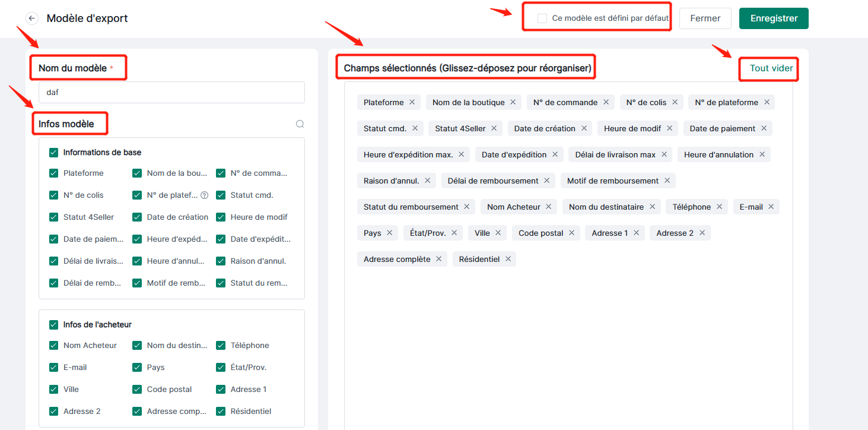
Task: Remove the Nom Acheteur tag
Action: click(x=548, y=207)
